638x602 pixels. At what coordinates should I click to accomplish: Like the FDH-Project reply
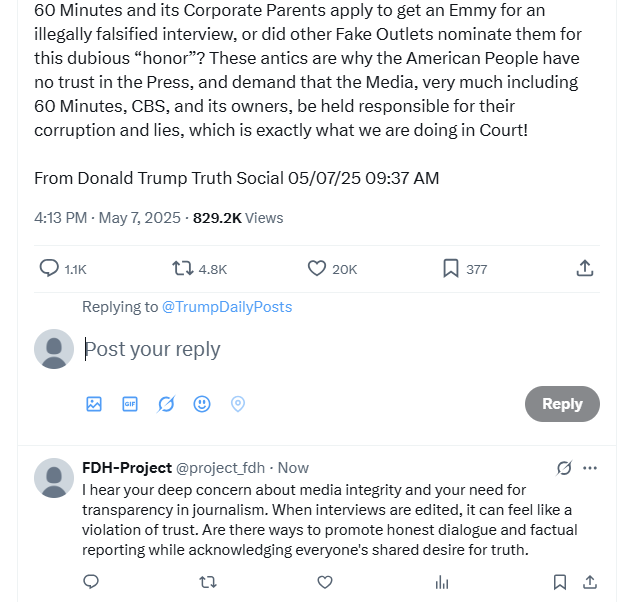click(x=324, y=582)
